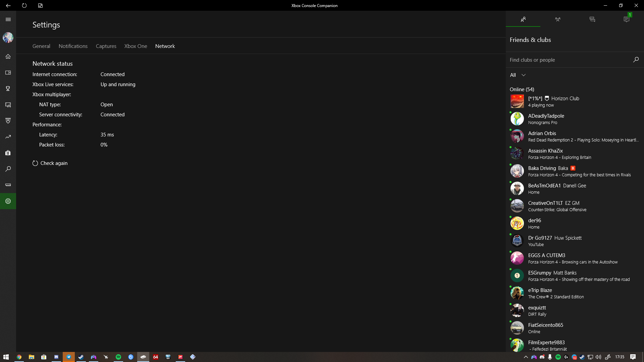Image resolution: width=644 pixels, height=362 pixels.
Task: Open the Horizon Club entry
Action: coord(575,101)
